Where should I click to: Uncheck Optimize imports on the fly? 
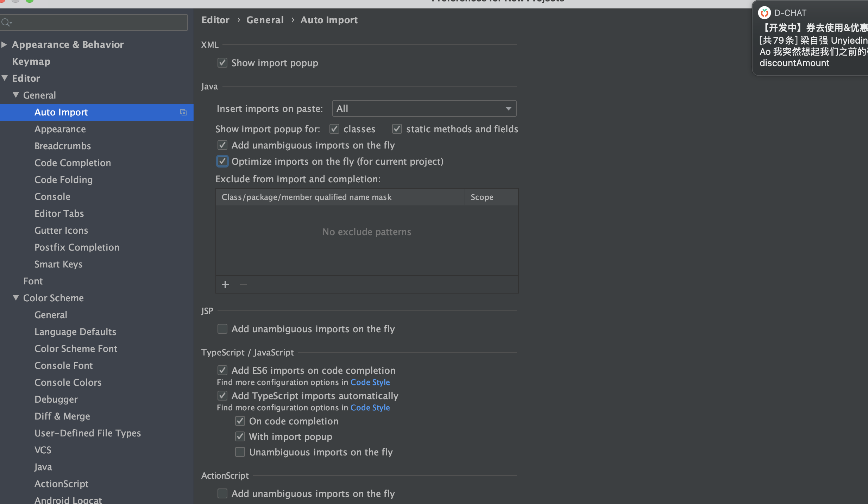pyautogui.click(x=222, y=162)
